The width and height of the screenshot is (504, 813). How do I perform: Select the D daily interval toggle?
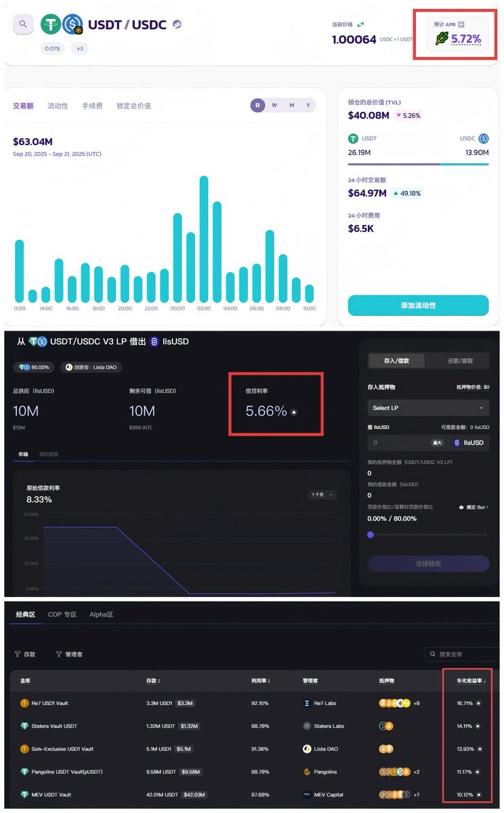257,105
